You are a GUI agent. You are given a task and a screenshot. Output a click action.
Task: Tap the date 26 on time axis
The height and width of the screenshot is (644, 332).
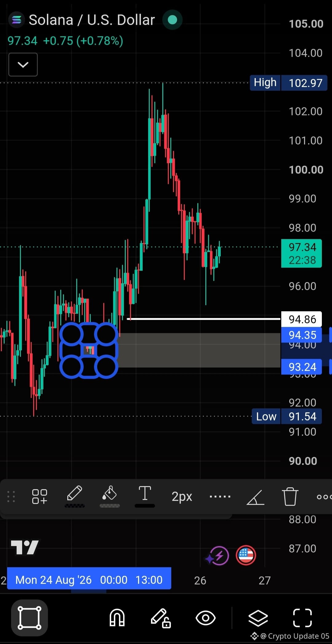[200, 580]
